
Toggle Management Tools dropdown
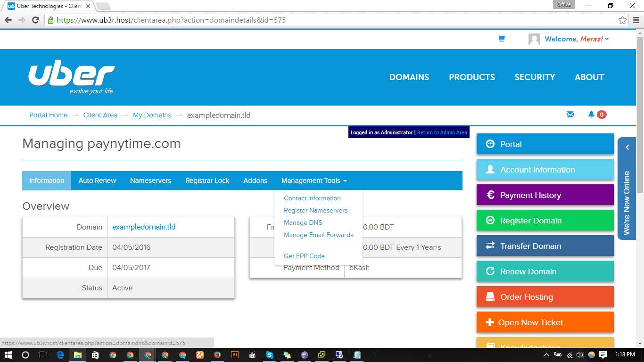point(314,181)
